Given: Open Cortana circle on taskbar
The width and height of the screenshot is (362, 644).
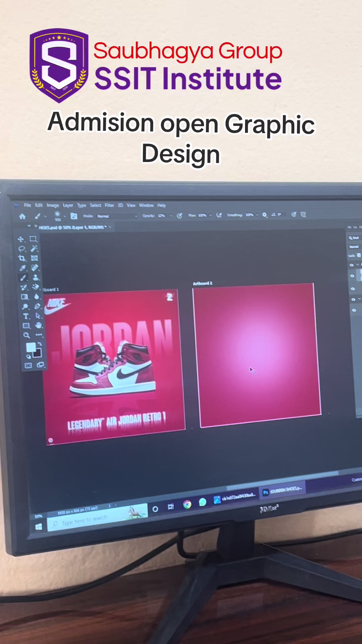Looking at the screenshot, I should (x=155, y=509).
